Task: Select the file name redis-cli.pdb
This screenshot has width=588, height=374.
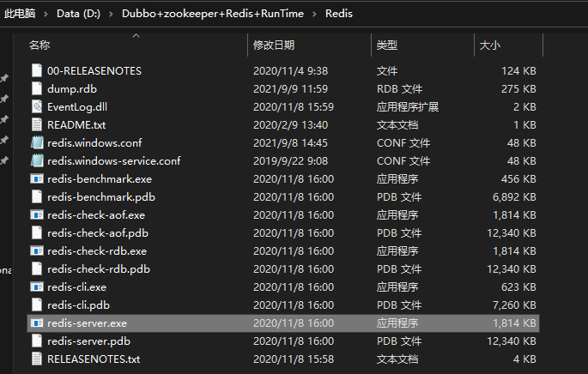Action: 78,305
